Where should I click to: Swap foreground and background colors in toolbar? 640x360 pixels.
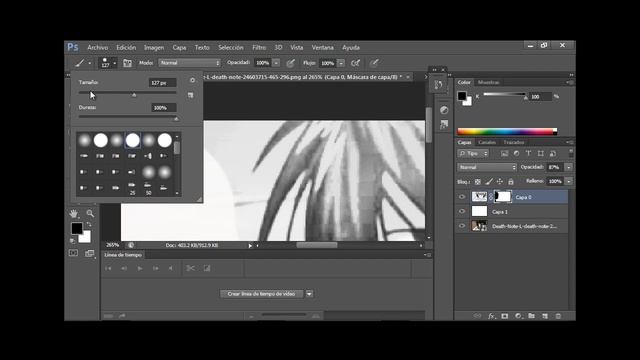point(89,224)
